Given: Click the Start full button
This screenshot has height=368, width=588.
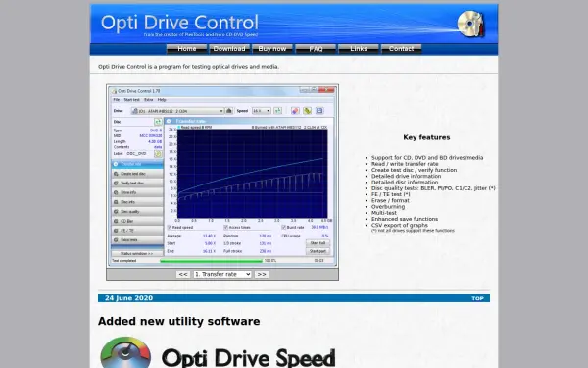Looking at the screenshot, I should pos(318,243).
